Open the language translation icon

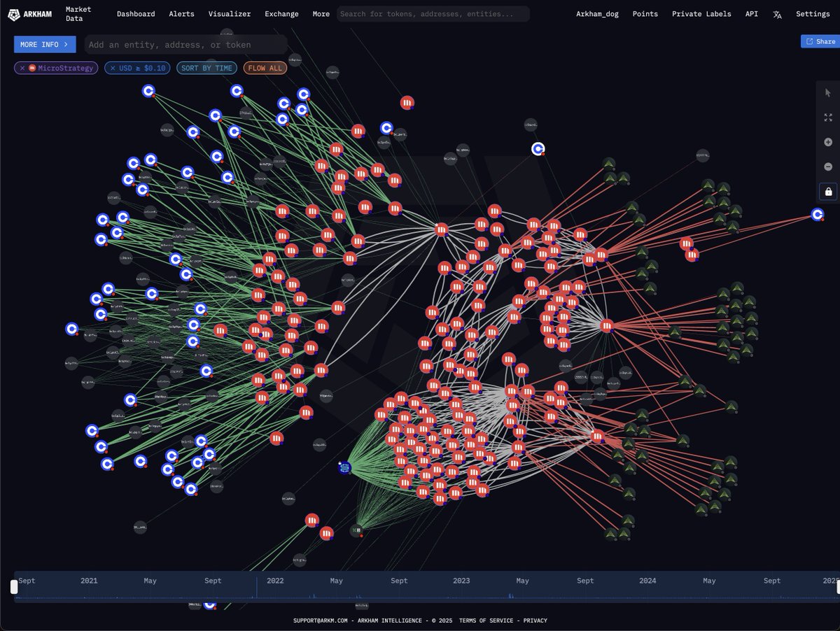(777, 14)
